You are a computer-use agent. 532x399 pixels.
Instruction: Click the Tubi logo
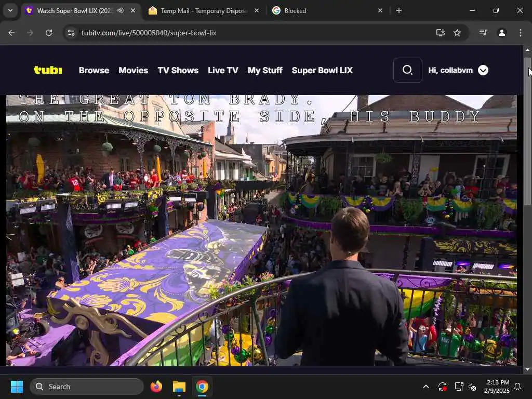(x=48, y=70)
